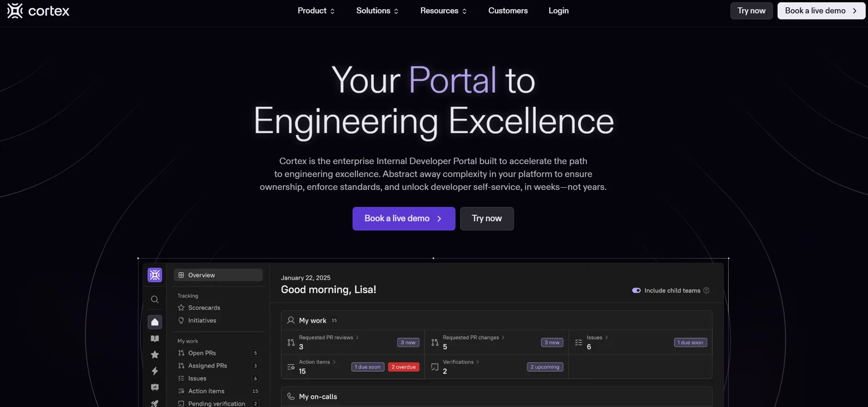Click the header Book a live demo button

[821, 11]
